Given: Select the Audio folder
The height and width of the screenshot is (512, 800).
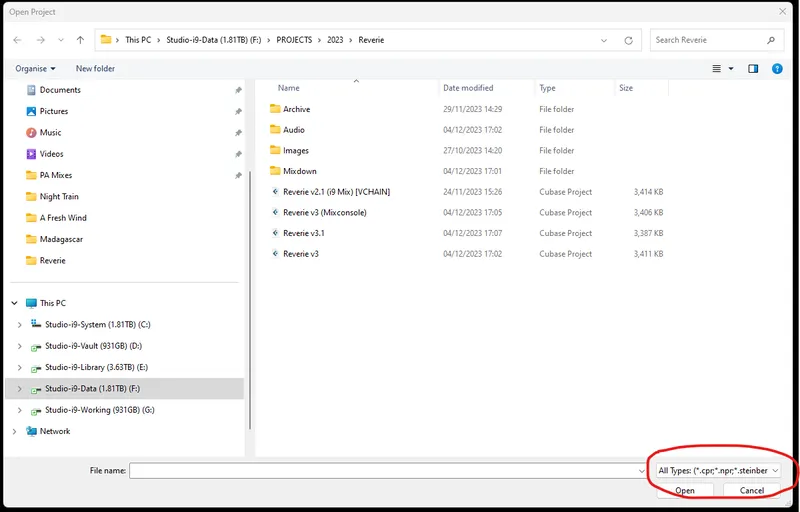Looking at the screenshot, I should (294, 130).
